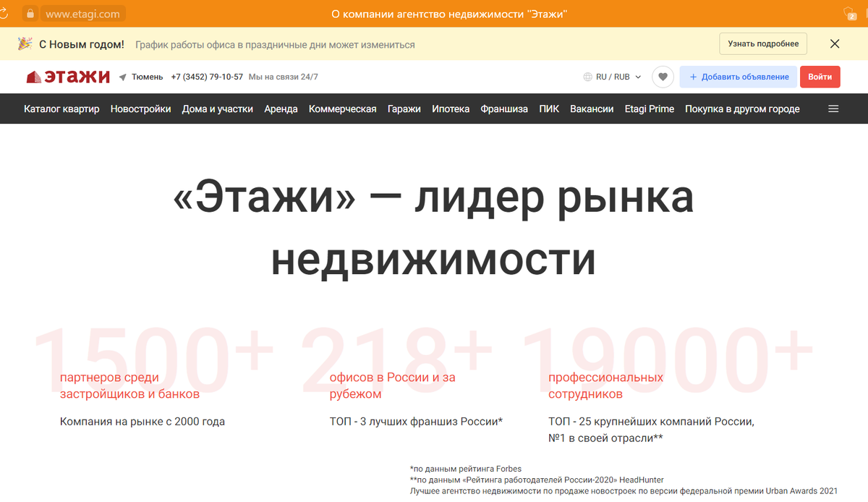Dismiss the New Year banner with X
The height and width of the screenshot is (502, 868).
pos(835,44)
